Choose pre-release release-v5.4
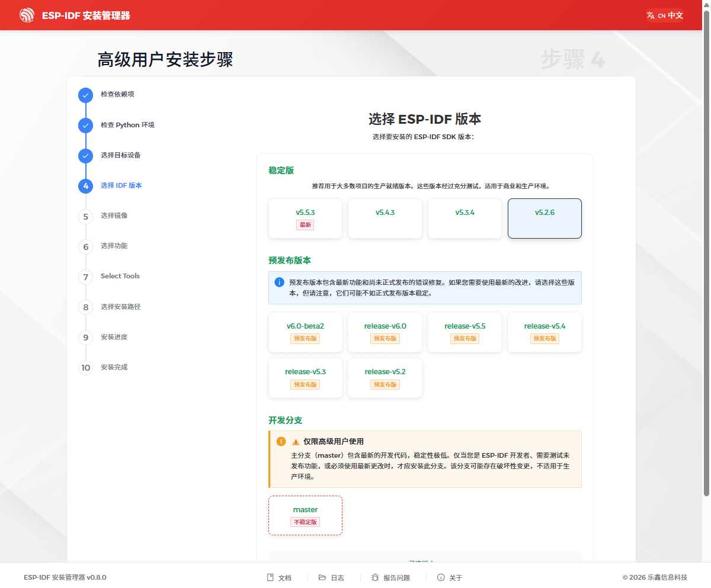 545,332
